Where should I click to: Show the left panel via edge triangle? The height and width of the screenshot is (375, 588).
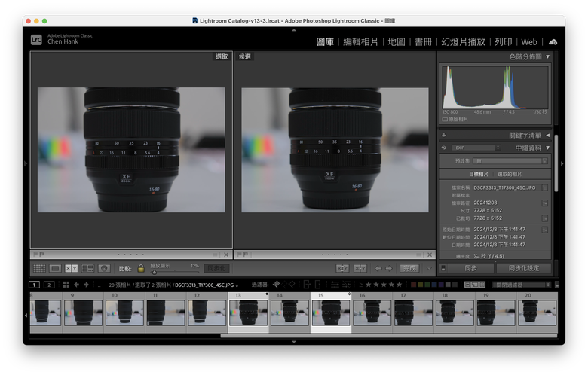click(x=26, y=163)
